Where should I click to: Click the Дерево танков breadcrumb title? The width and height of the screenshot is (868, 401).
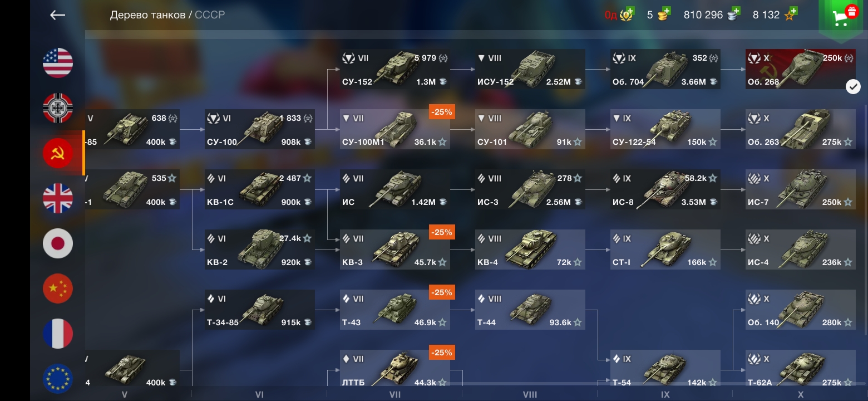pos(147,15)
